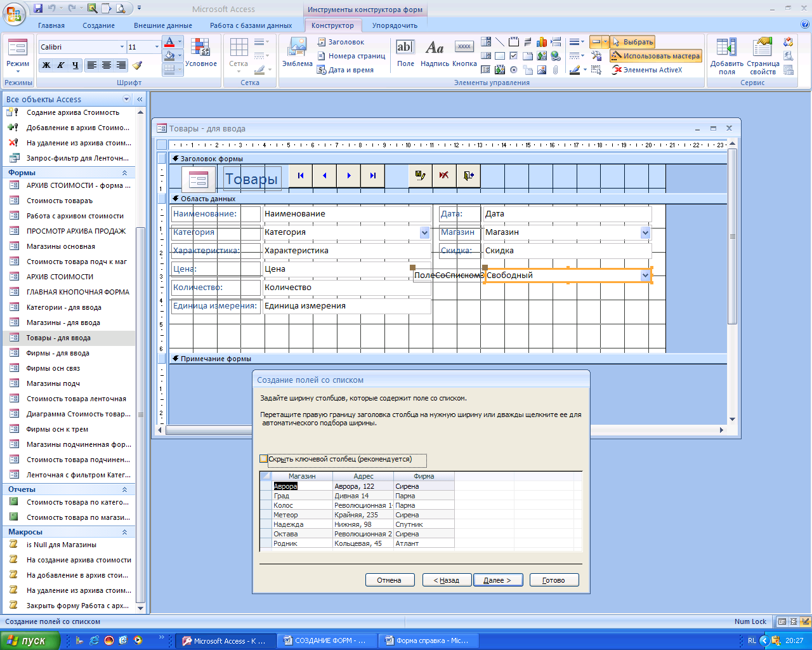Select the Поле (text box) tool
Image resolution: width=812 pixels, height=650 pixels.
405,53
